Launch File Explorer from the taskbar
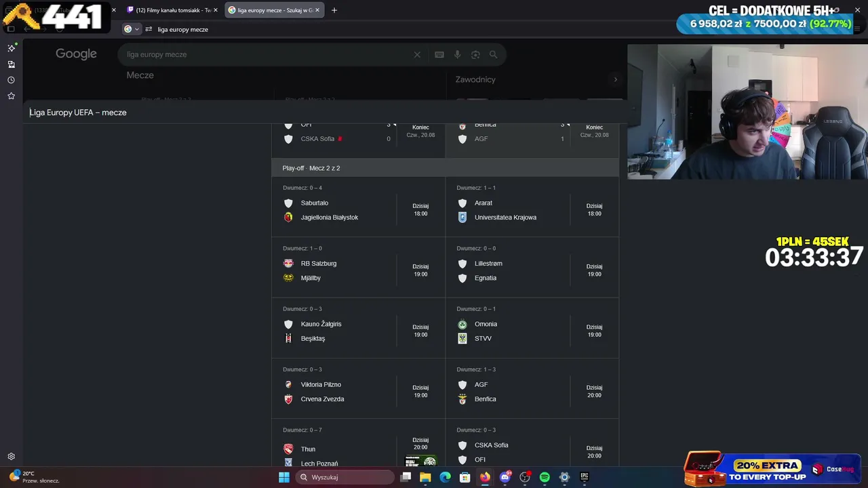 (425, 477)
